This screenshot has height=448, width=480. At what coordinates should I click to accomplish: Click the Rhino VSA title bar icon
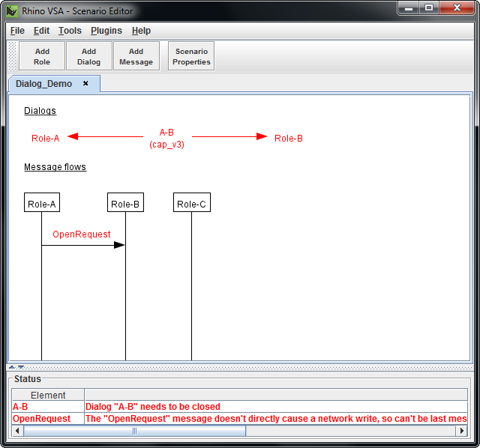(x=12, y=11)
